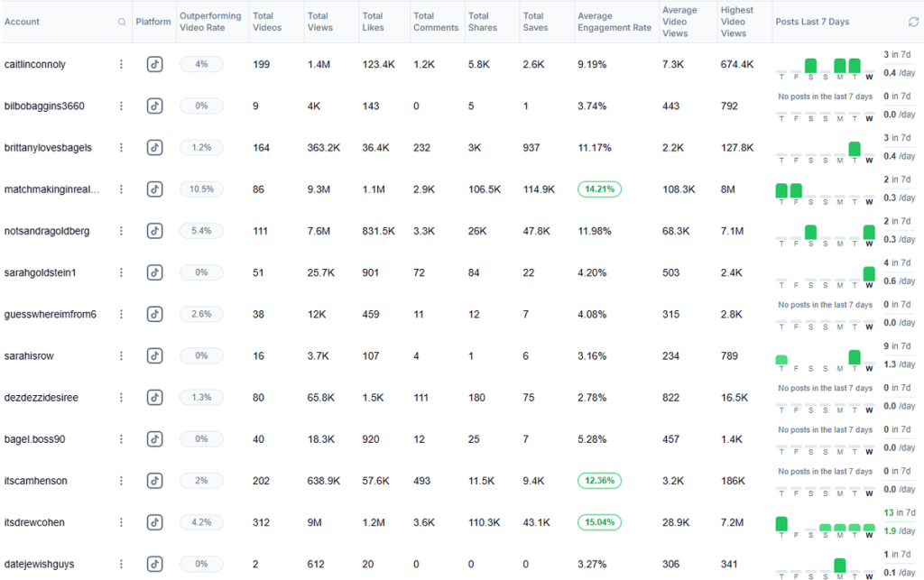Viewport: 924px width, 580px height.
Task: Click the 14.21% engagement rate badge
Action: tap(599, 189)
